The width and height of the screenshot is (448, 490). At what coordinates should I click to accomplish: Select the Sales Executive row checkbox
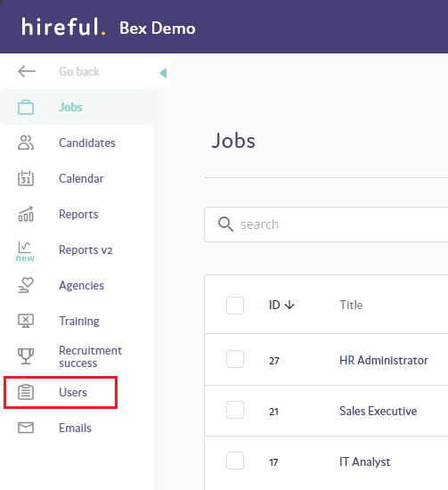235,410
